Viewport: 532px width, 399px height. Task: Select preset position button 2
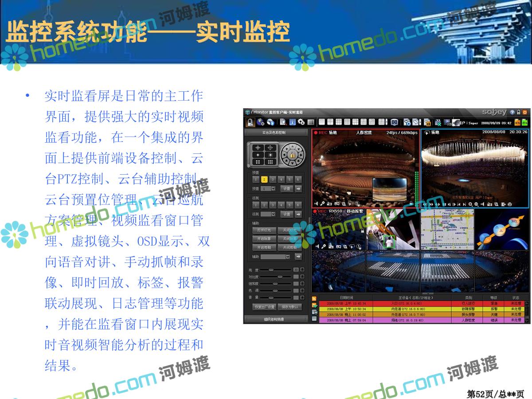pos(264,180)
